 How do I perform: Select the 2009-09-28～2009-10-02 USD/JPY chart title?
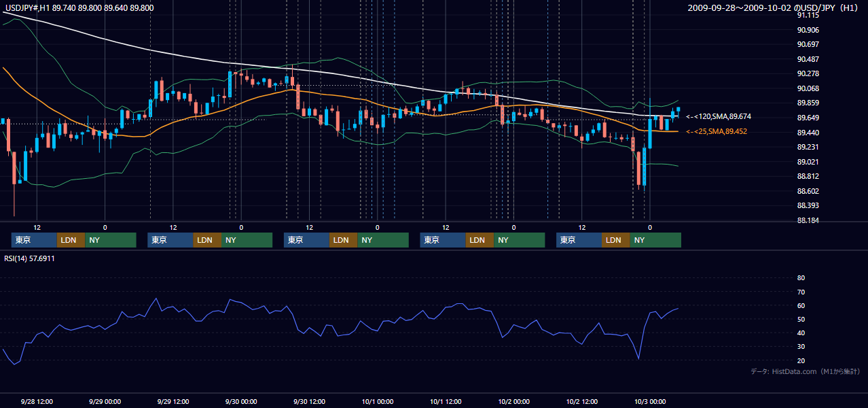(x=774, y=8)
